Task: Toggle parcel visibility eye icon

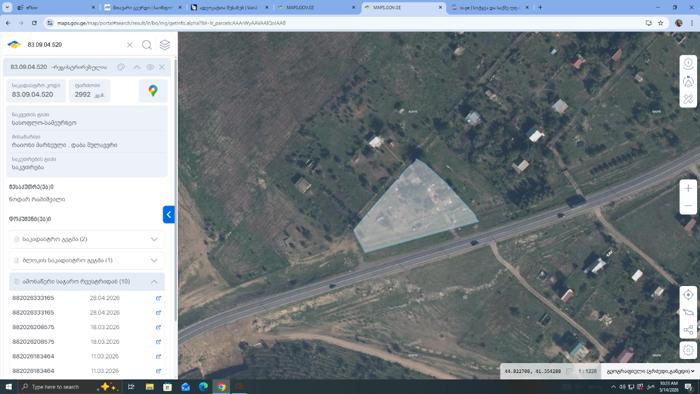Action: pos(150,67)
